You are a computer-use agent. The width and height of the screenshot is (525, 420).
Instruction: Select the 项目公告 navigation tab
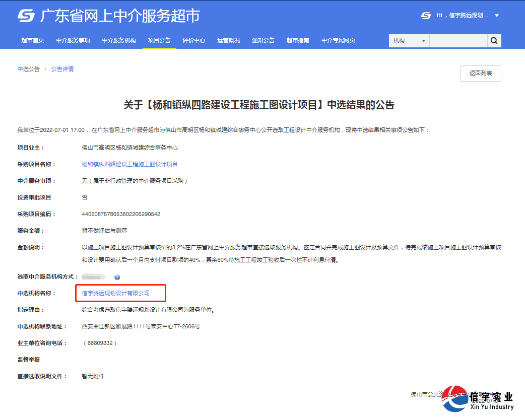pyautogui.click(x=160, y=40)
